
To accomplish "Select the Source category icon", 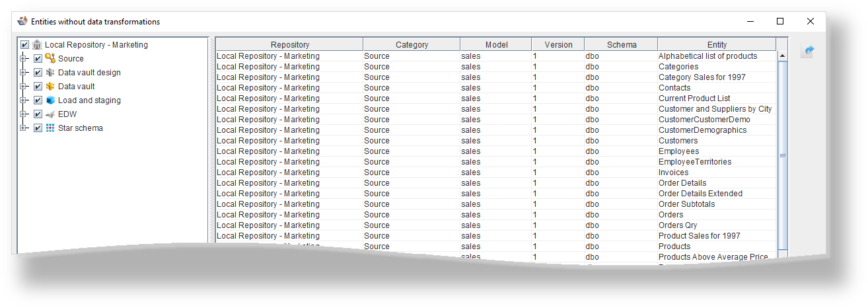I will (x=50, y=59).
